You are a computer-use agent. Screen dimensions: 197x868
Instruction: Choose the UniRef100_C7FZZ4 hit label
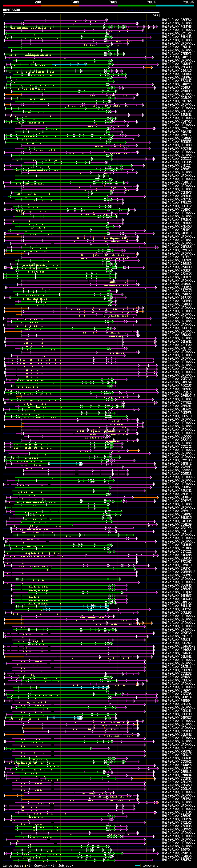[177, 165]
